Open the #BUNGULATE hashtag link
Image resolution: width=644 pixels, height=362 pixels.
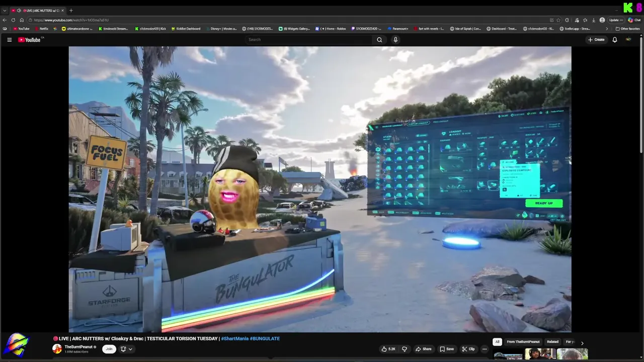click(x=265, y=338)
